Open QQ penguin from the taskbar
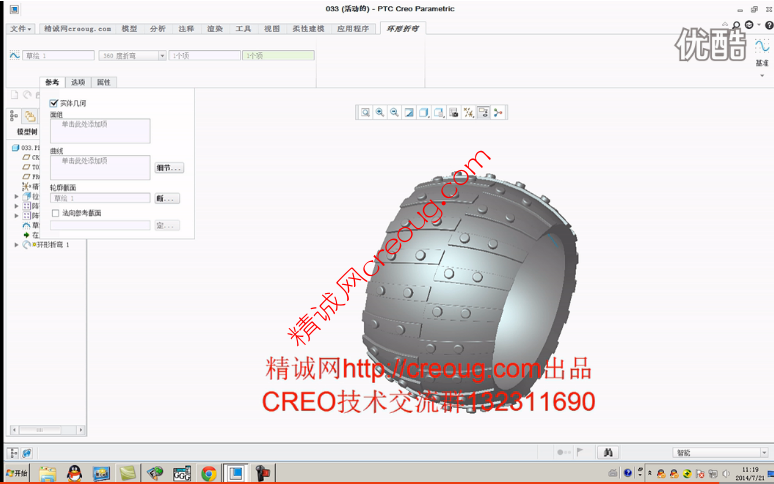This screenshot has height=484, width=774. 75,474
